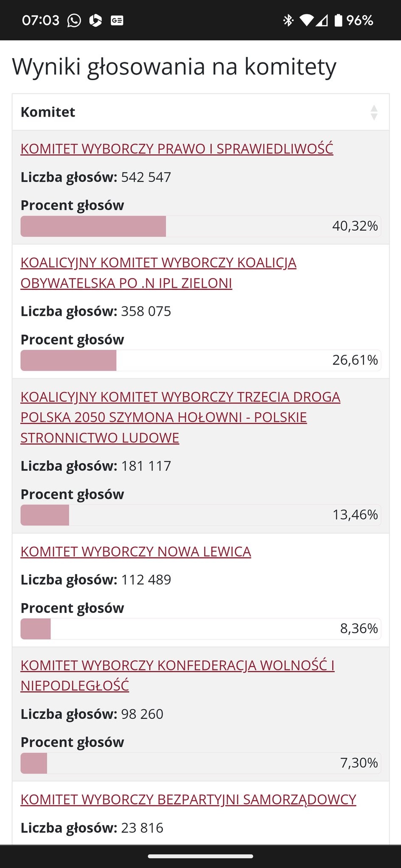Open Bezpartyjni Samorządowcy committee link
The height and width of the screenshot is (868, 401).
click(188, 799)
